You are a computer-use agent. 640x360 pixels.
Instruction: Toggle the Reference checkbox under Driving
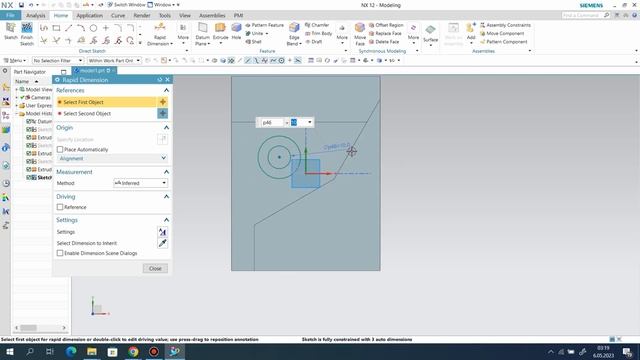[x=60, y=207]
